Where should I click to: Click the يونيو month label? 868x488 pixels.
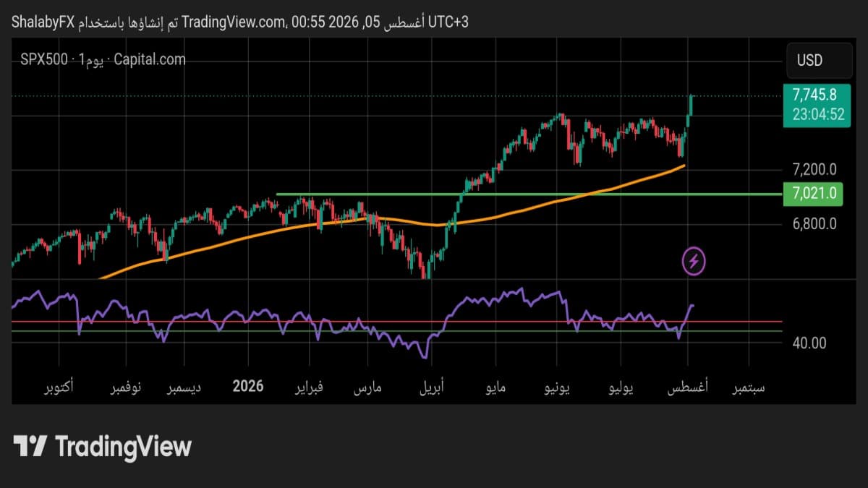556,388
